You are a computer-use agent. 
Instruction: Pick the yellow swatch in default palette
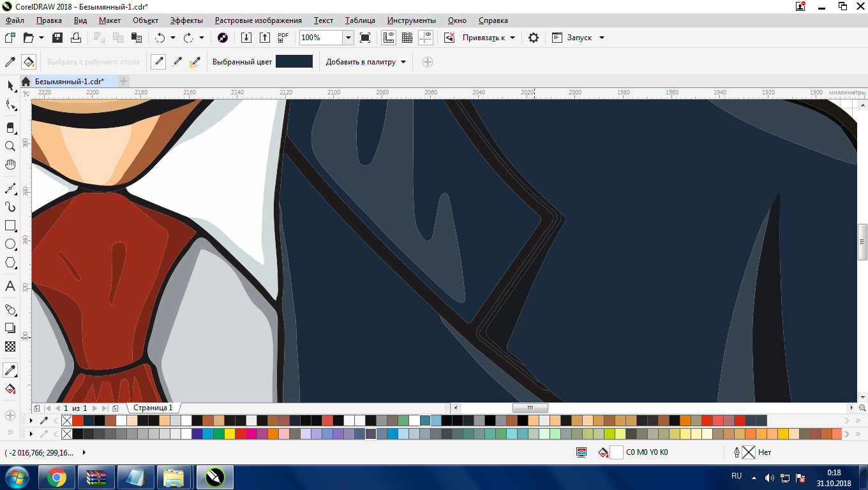pyautogui.click(x=230, y=434)
